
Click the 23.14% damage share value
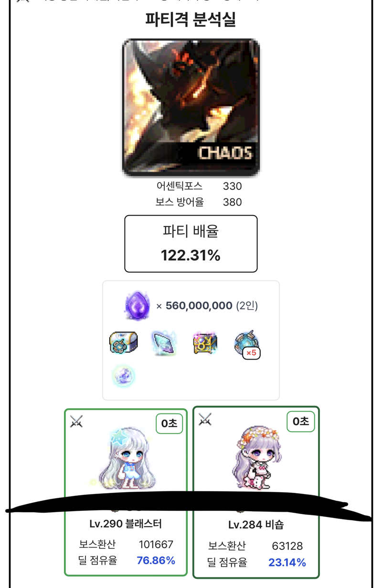[287, 563]
